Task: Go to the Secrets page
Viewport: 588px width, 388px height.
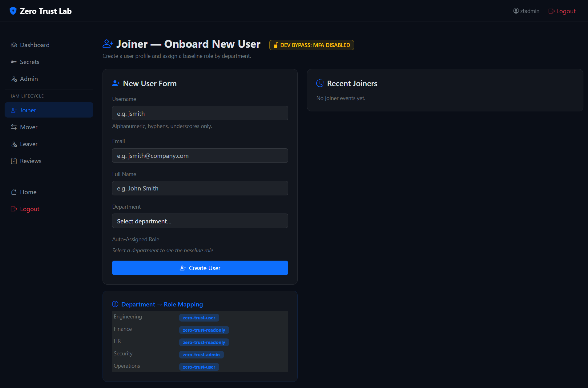Action: 49,62
